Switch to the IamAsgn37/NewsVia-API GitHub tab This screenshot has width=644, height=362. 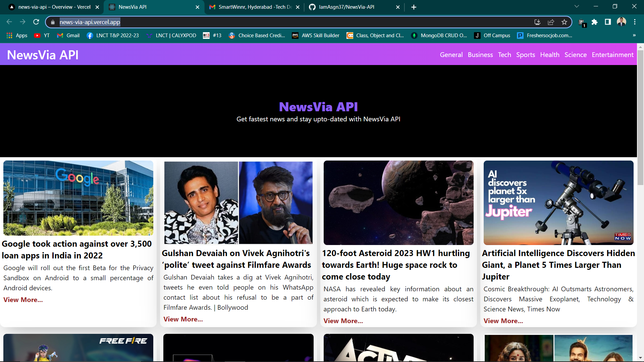(x=354, y=7)
